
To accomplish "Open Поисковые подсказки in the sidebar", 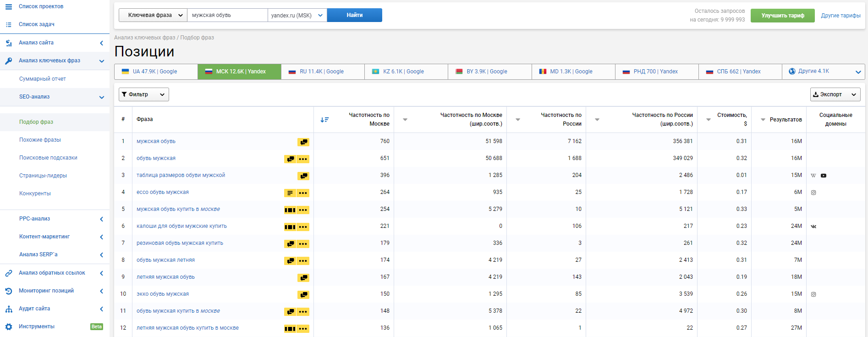I will (x=48, y=158).
